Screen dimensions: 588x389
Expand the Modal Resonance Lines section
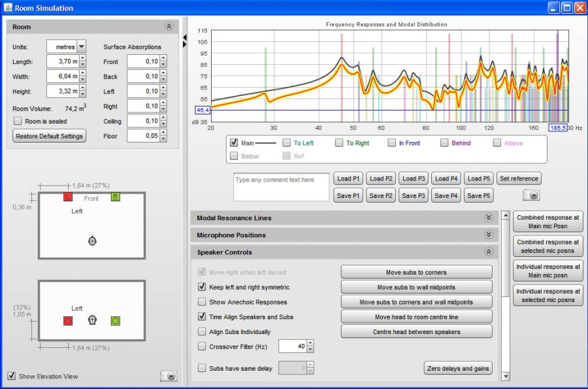point(488,218)
